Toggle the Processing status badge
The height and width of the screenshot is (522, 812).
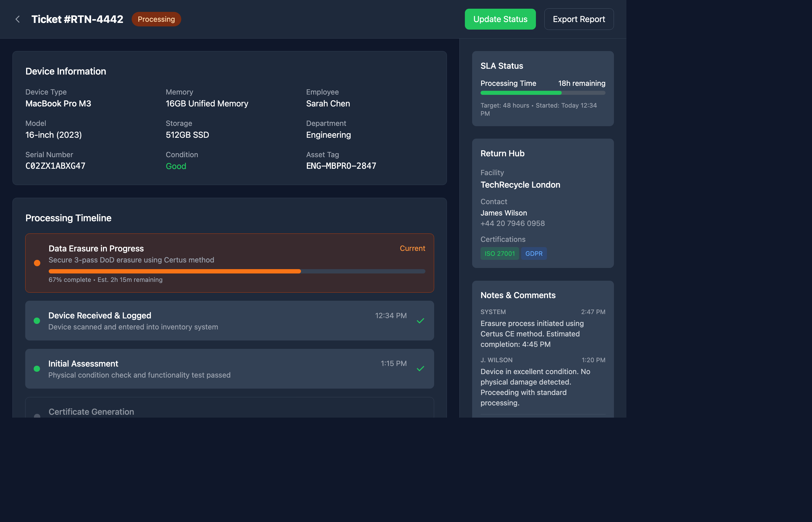click(x=156, y=19)
